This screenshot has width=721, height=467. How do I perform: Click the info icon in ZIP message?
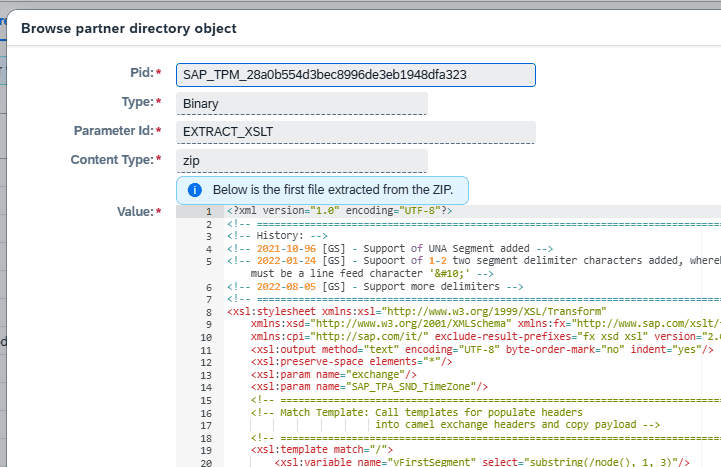[x=195, y=190]
